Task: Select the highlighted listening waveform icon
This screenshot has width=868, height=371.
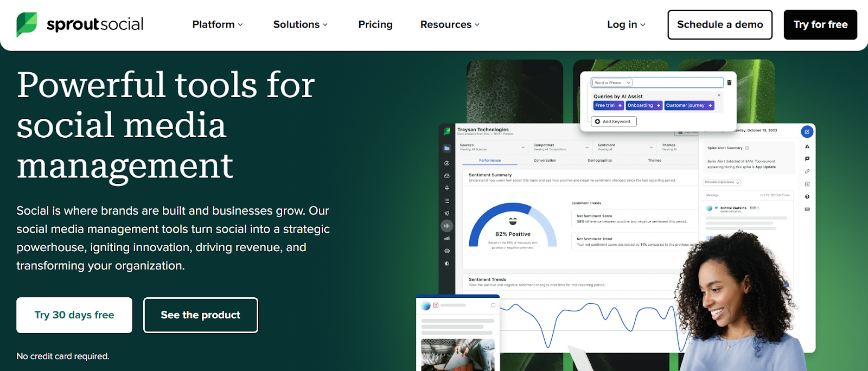Action: click(447, 226)
